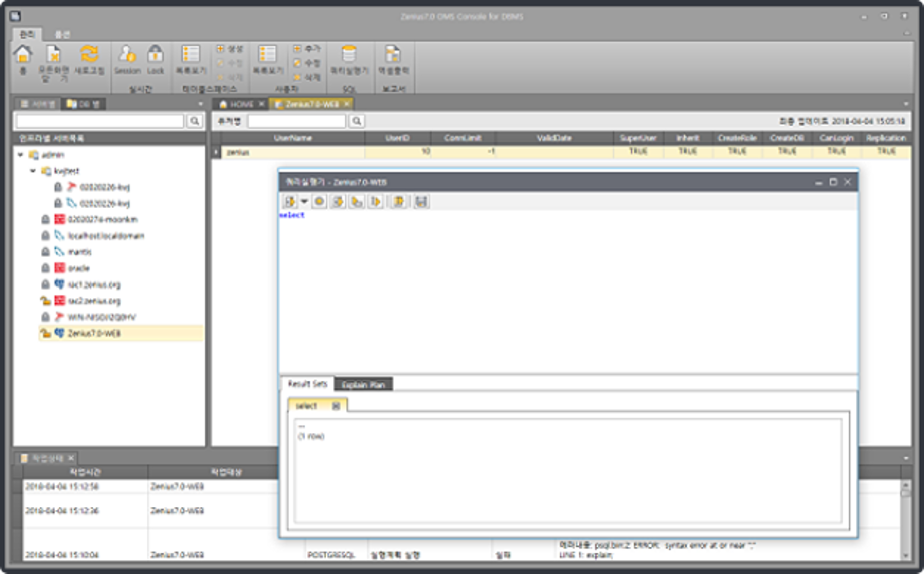924x574 pixels.
Task: Select rac2.zenius.org in the server tree
Action: (94, 301)
